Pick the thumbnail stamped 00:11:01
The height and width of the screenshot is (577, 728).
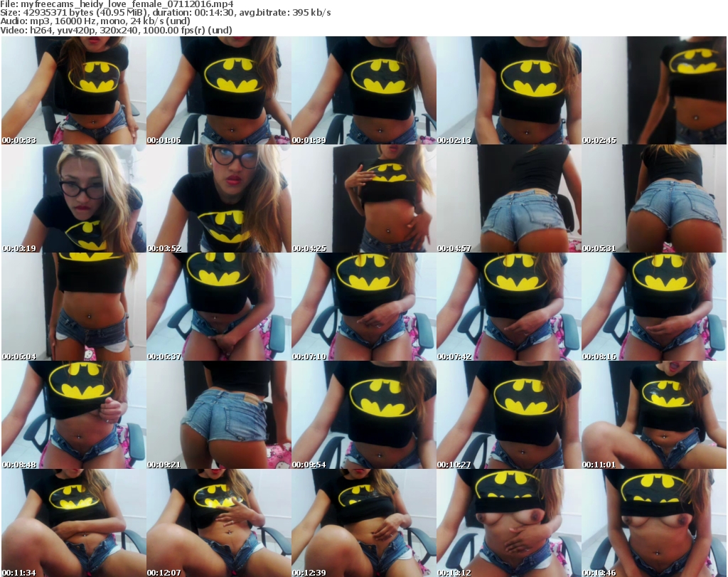click(x=654, y=415)
